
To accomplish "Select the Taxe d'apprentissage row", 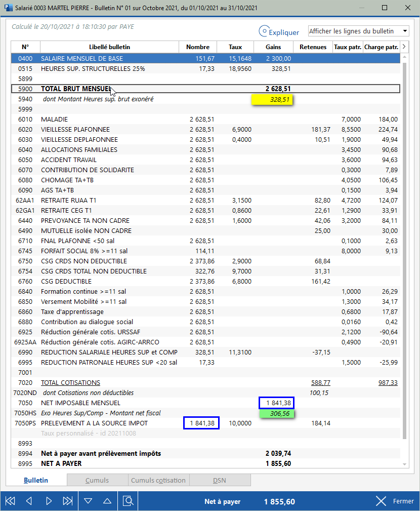I will (x=205, y=311).
